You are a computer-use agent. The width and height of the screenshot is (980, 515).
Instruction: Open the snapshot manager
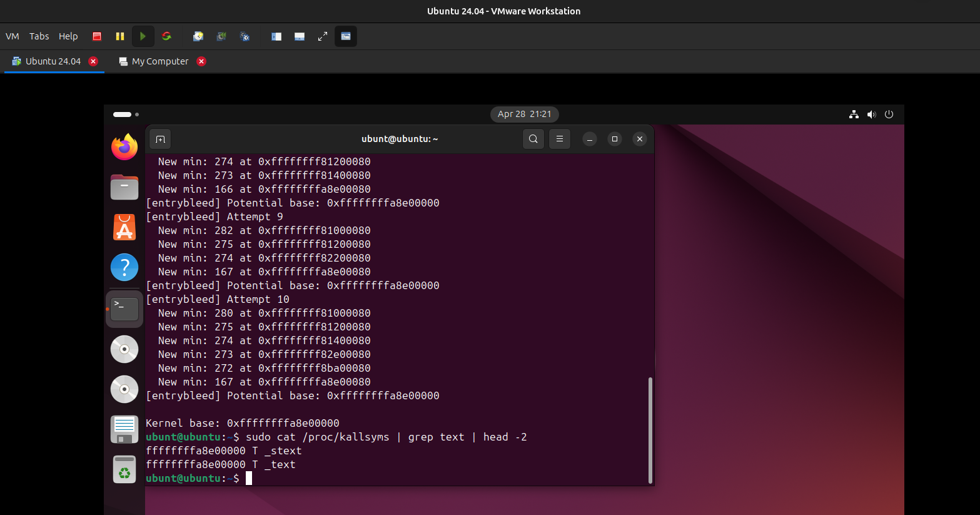point(245,36)
